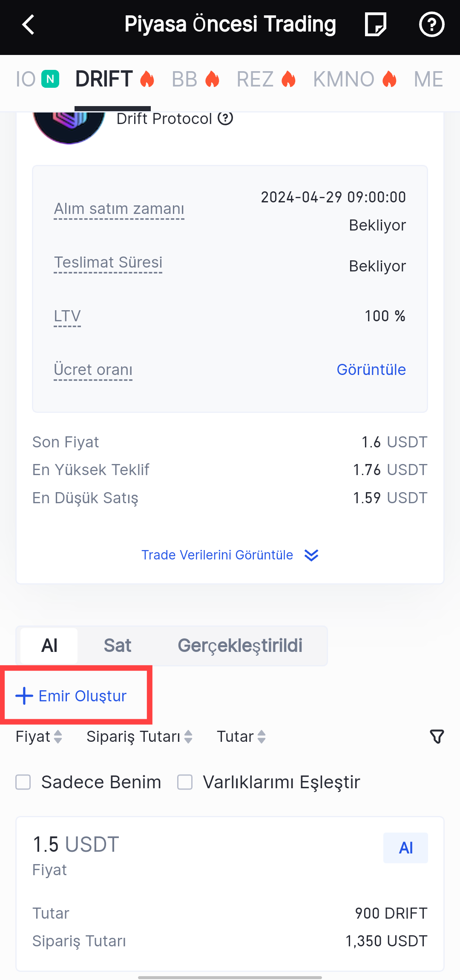
Task: Sort orders by Sipariş Tutarı
Action: pyautogui.click(x=139, y=737)
